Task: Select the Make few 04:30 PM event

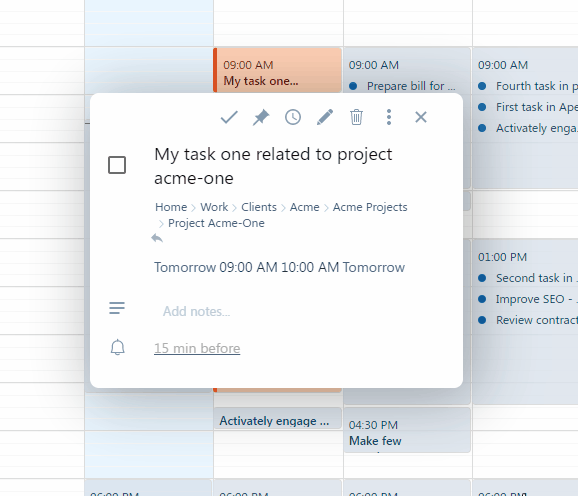Action: (407, 430)
